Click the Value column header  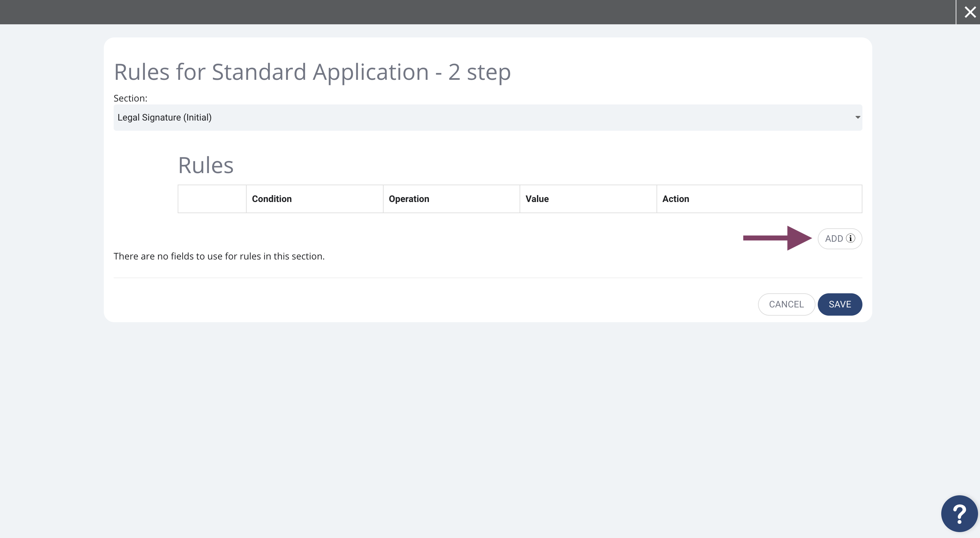(x=588, y=199)
